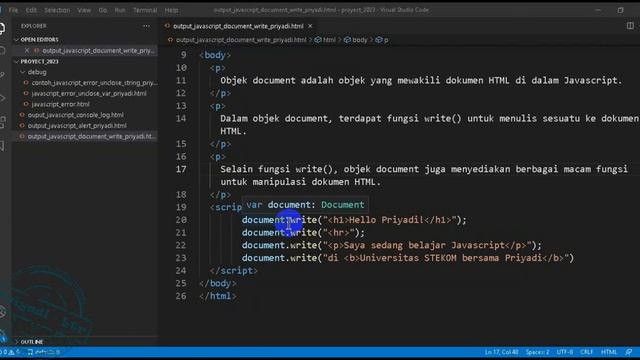
Task: Close output_javascript_document_write_priyadi.html editor tab
Action: [x=310, y=26]
